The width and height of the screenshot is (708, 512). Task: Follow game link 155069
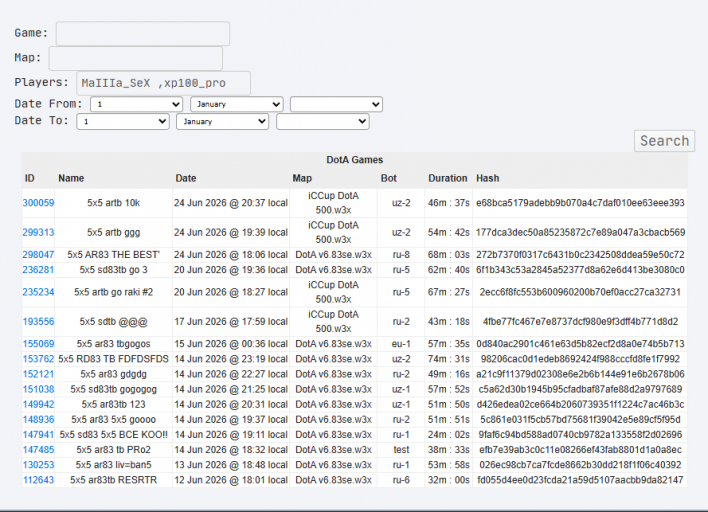tap(38, 344)
